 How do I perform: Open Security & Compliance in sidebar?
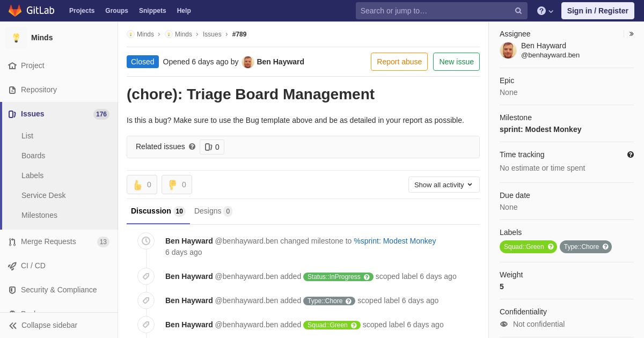click(59, 290)
